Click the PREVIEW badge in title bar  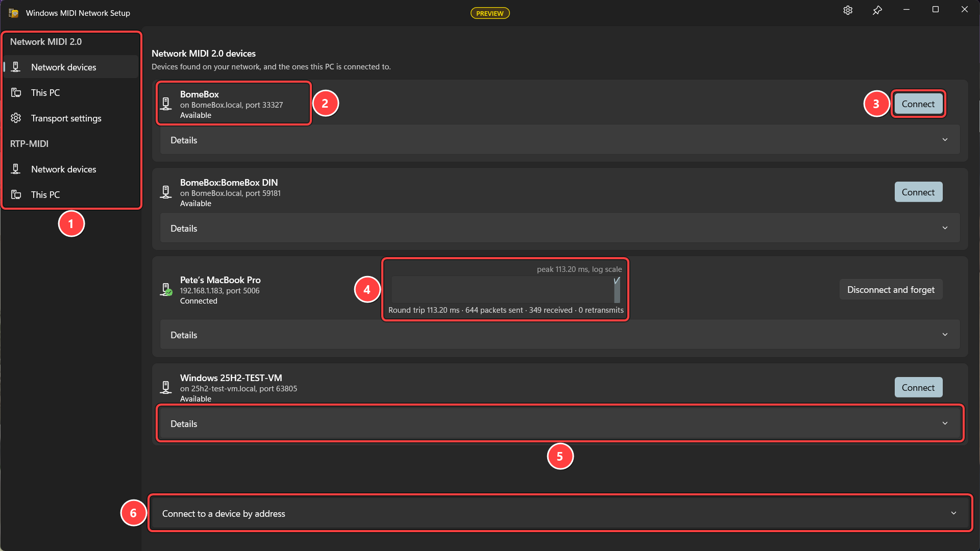click(x=490, y=13)
